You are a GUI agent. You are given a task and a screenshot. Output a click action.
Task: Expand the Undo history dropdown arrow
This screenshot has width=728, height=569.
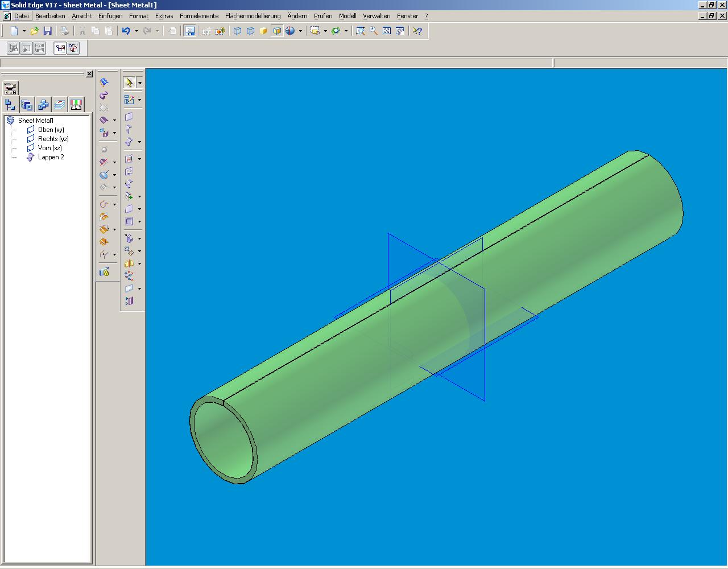136,31
